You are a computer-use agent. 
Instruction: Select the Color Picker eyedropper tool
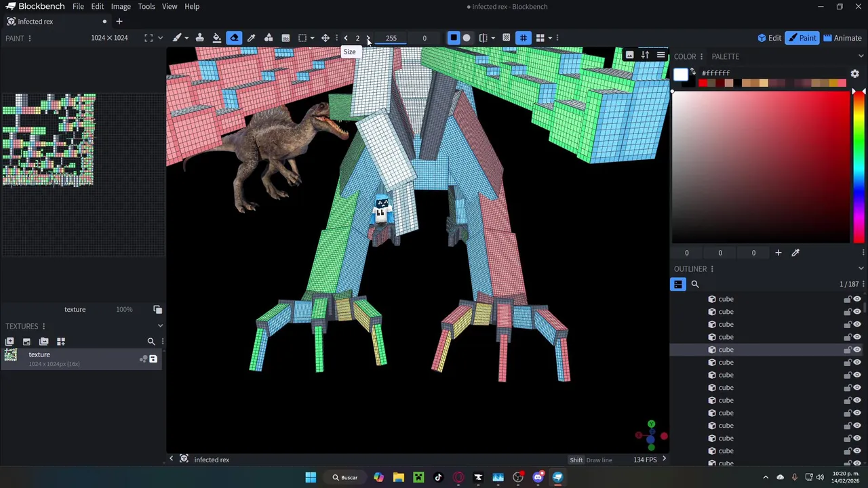(x=251, y=38)
